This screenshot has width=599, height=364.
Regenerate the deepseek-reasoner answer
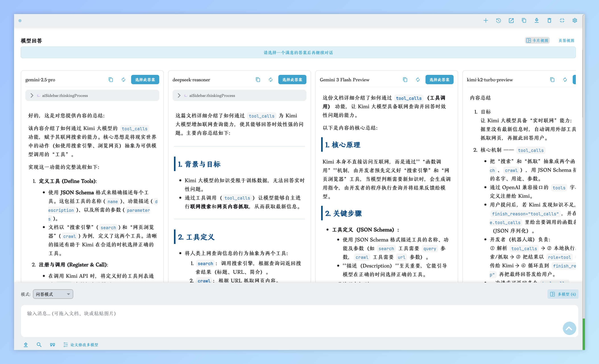[x=271, y=80]
